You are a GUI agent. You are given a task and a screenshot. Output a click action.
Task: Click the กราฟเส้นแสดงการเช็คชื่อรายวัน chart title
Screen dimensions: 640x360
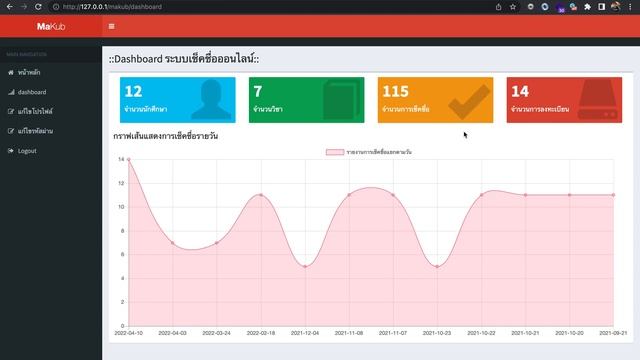[165, 136]
